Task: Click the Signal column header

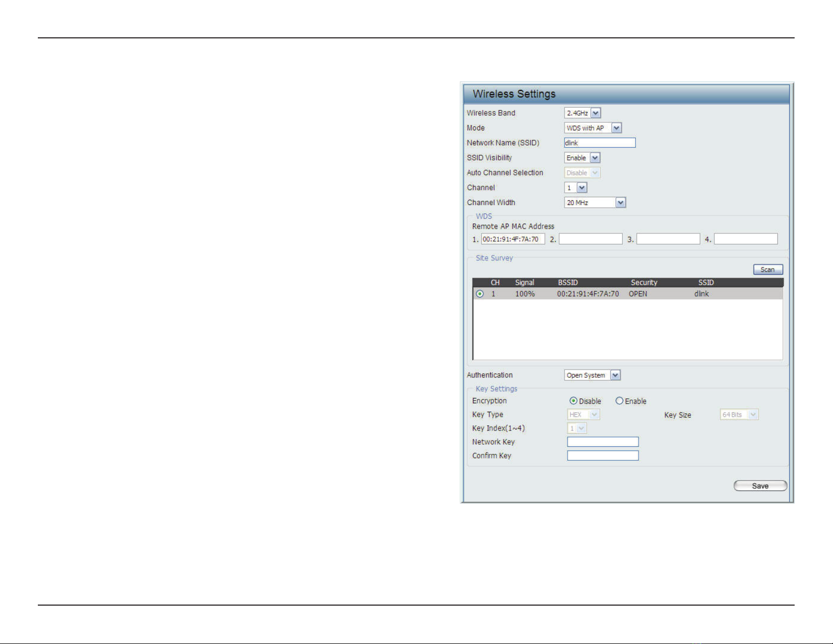Action: tap(525, 283)
